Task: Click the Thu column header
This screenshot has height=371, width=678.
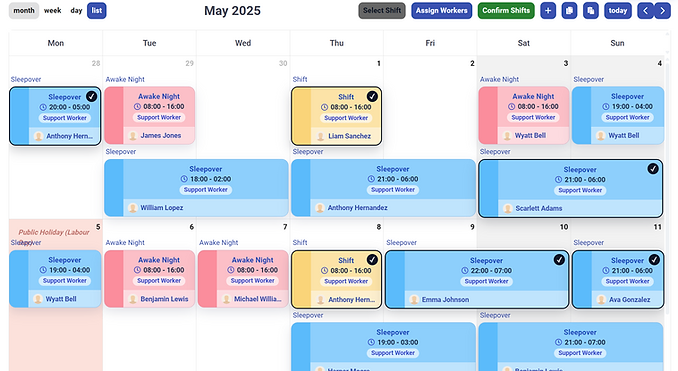Action: click(336, 43)
